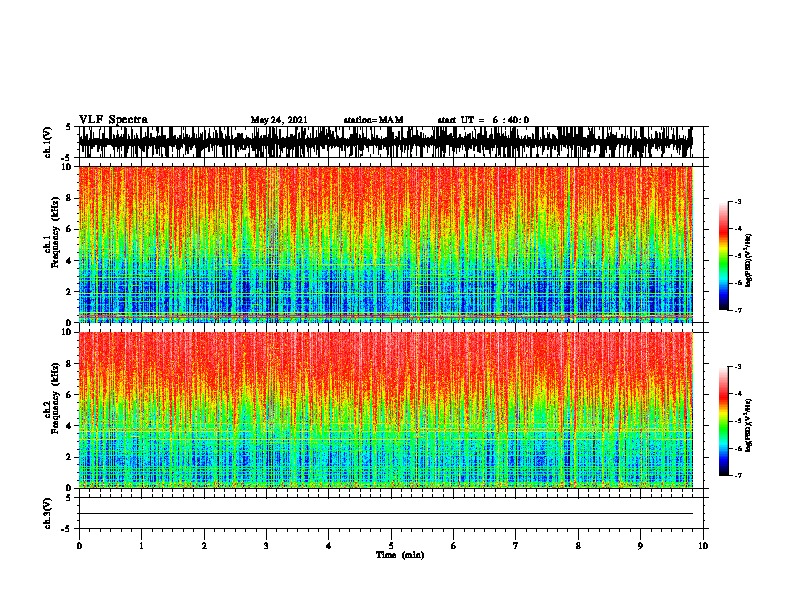The image size is (792, 612).
Task: Click the 'Time (min)' axis label
Action: (400, 555)
